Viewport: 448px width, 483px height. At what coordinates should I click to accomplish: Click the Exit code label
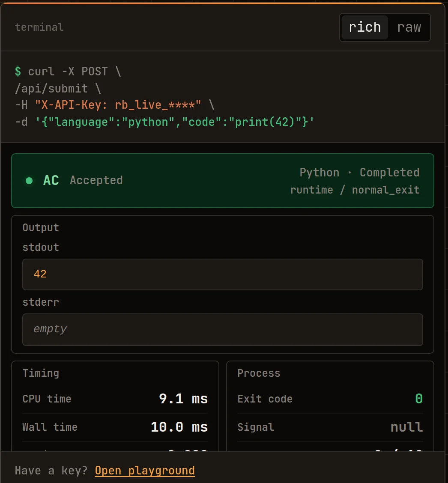(265, 399)
